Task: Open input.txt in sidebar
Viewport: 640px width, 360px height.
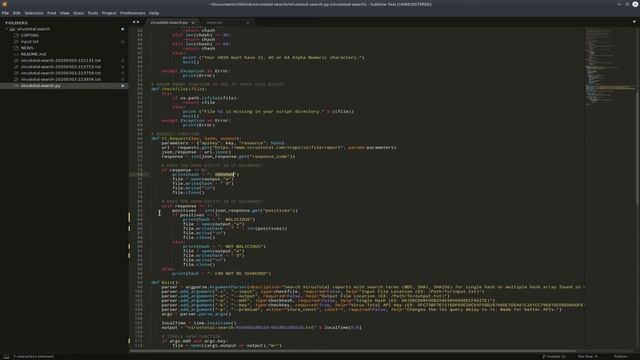Action: 30,42
